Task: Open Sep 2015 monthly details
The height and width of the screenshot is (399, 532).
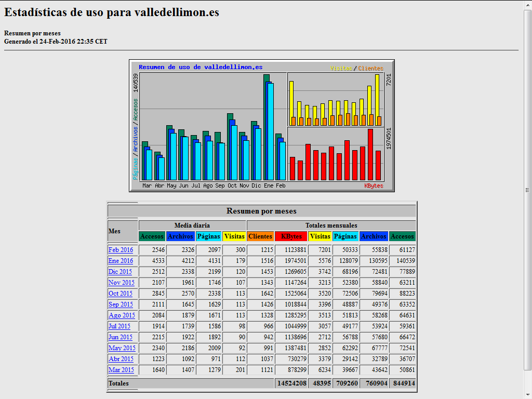Action: point(121,304)
